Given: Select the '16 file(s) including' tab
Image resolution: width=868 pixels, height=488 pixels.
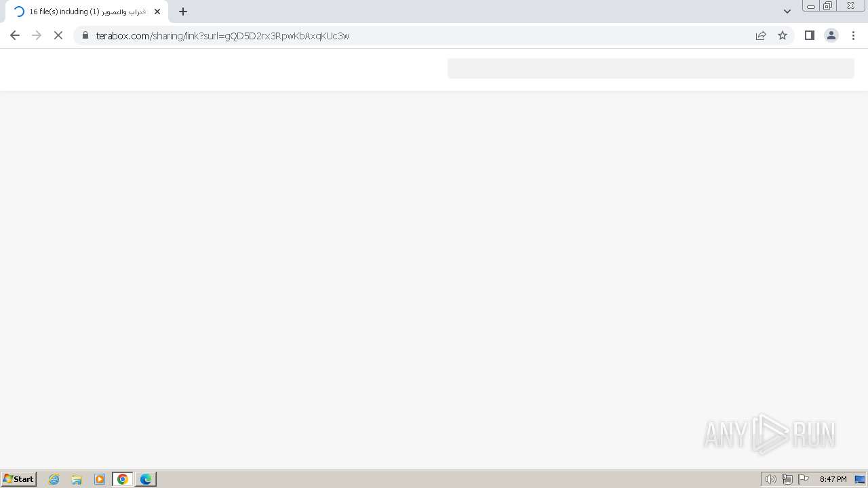Looking at the screenshot, I should pos(87,12).
